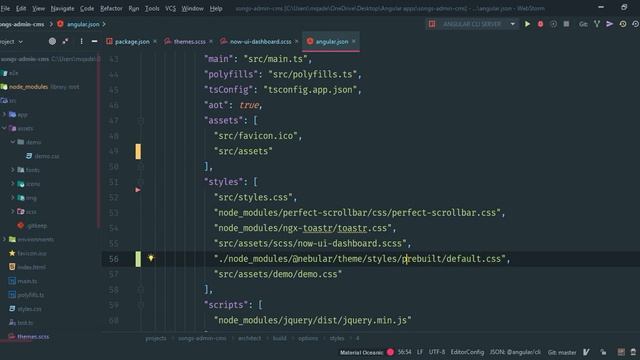Open the Angular CLI Server run configuration dropdown
Viewport: 640px width, 360px height.
coord(512,24)
